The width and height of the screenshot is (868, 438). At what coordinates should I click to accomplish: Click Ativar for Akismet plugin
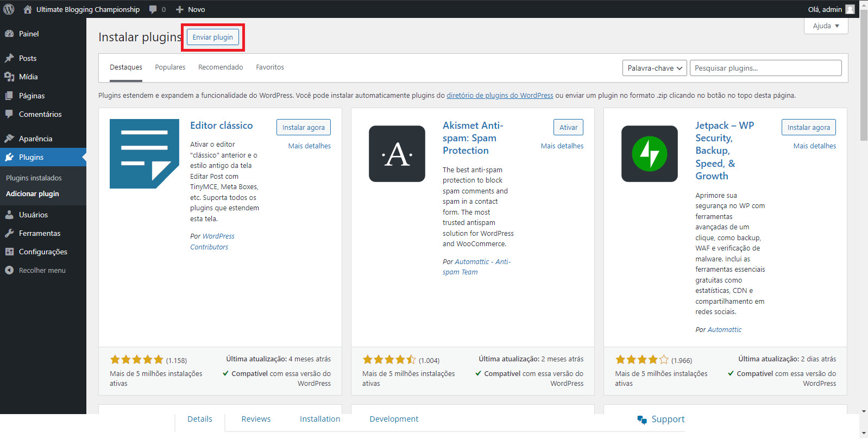(569, 127)
